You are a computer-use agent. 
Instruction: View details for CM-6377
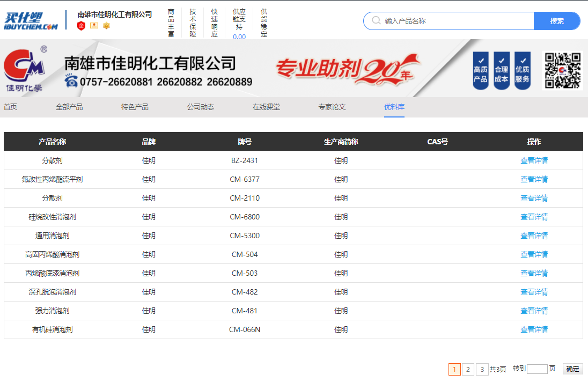tap(534, 180)
